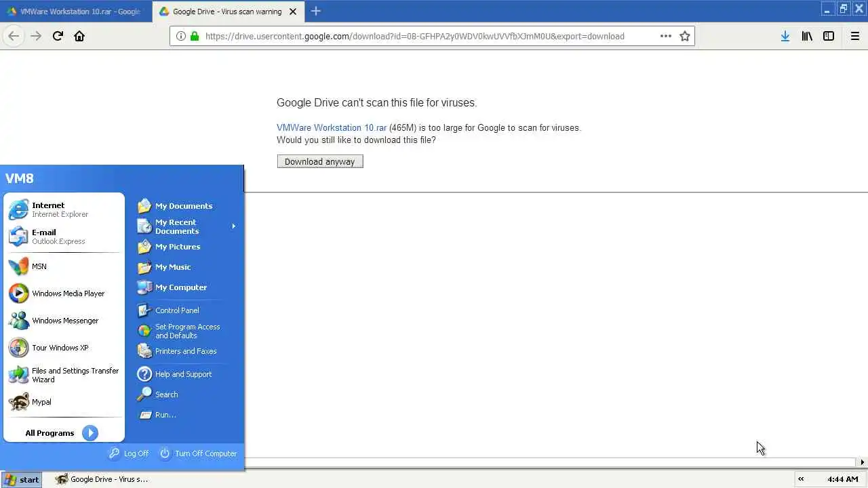Screen dimensions: 868x488
Task: Open Files and Settings Transfer Wizard
Action: 64,375
